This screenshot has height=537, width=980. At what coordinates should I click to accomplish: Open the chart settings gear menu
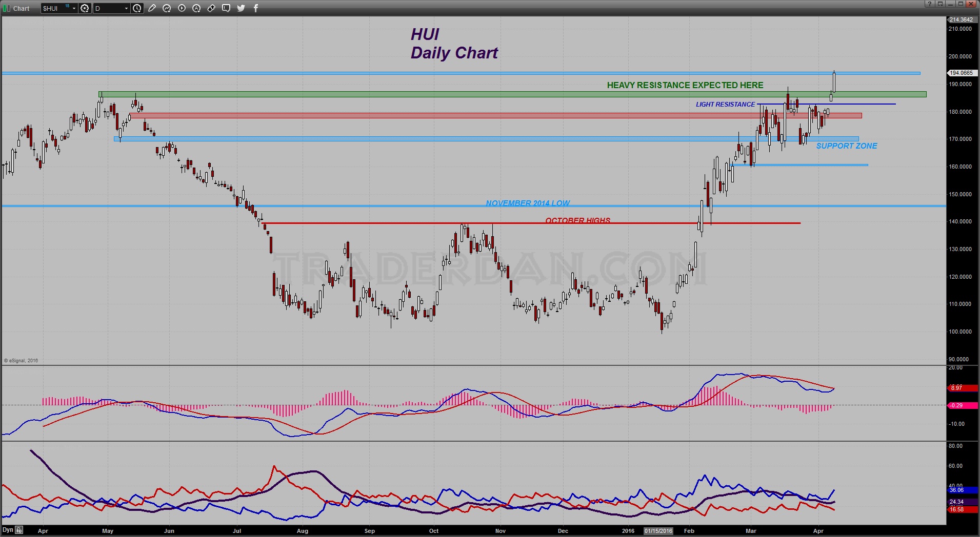(85, 8)
